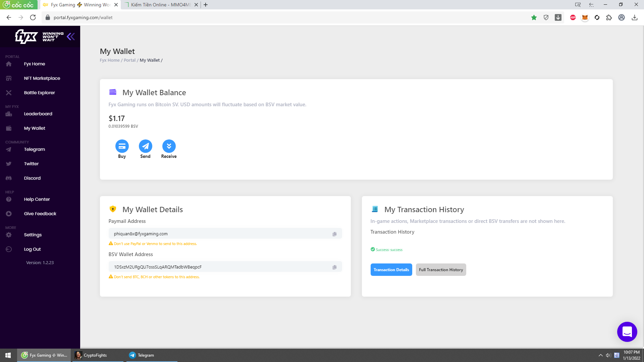Viewport: 644px width, 362px height.
Task: Click Fyx Home breadcrumb link
Action: click(x=110, y=60)
